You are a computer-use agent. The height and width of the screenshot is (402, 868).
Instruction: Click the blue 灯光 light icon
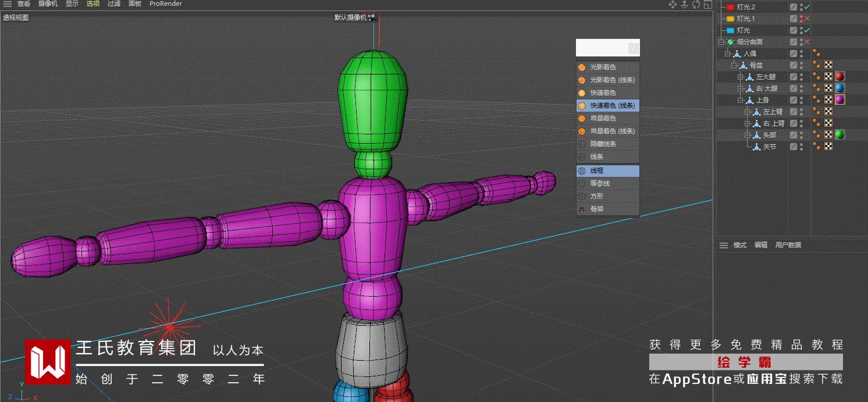731,30
